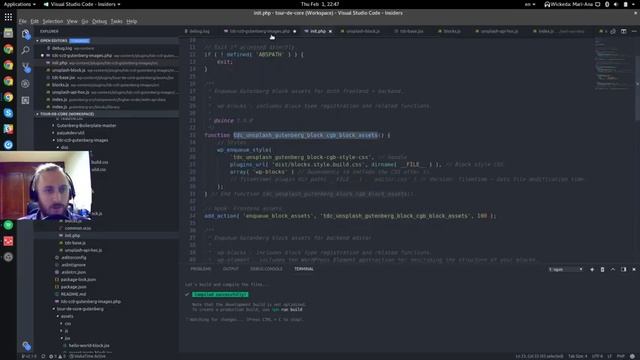Open the View menu
The image size is (640, 360).
tap(72, 21)
